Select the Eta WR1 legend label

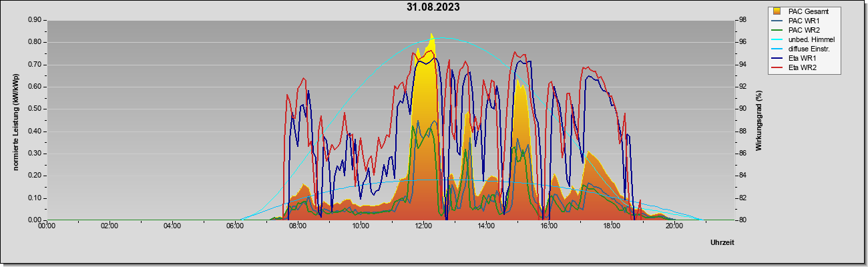click(803, 58)
